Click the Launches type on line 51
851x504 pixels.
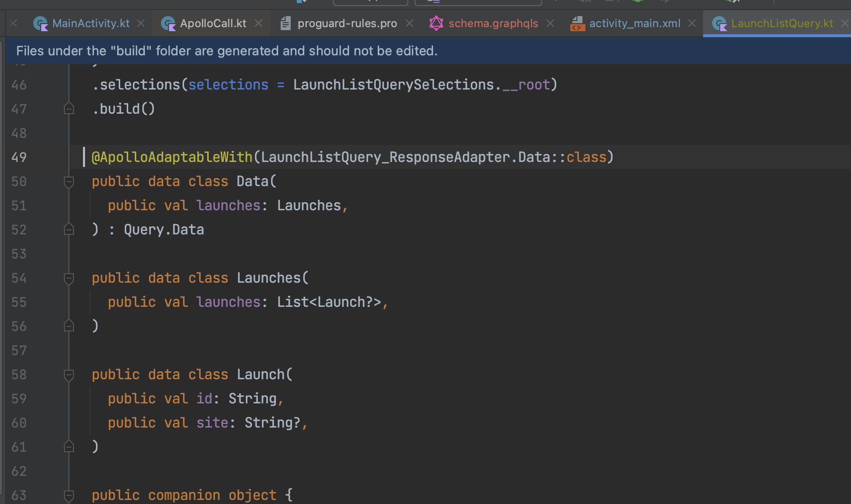(x=309, y=206)
